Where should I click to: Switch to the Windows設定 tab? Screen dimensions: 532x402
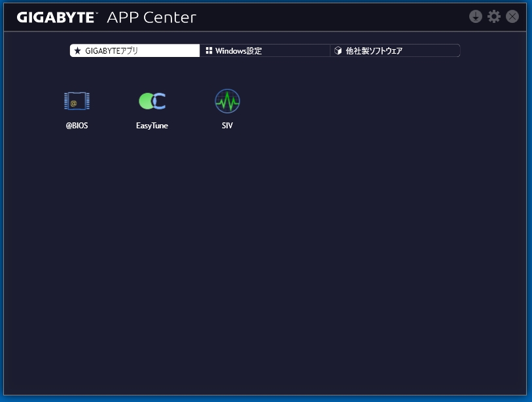click(264, 50)
